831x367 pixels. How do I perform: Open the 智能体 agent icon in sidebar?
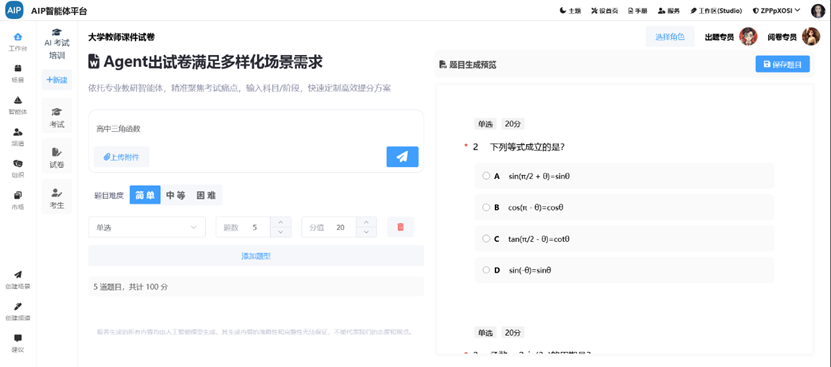(x=18, y=100)
